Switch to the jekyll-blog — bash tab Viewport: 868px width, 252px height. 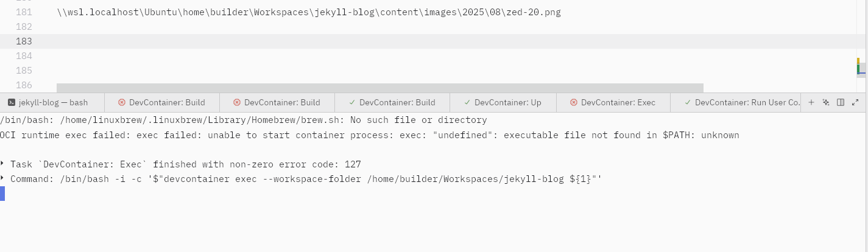(52, 102)
